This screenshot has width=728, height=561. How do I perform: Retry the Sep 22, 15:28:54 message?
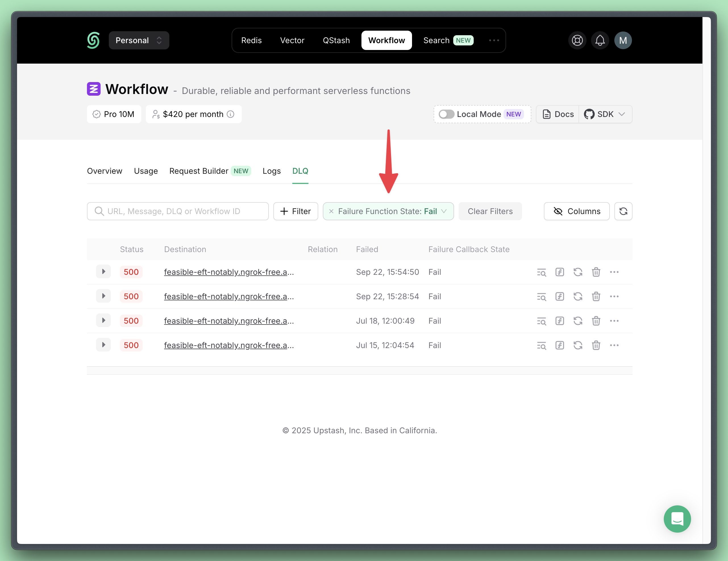tap(578, 296)
